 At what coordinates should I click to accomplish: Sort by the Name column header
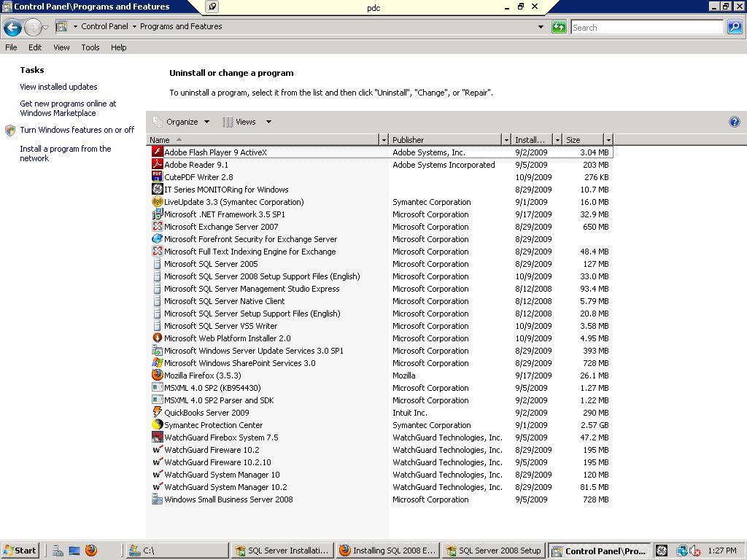coord(263,139)
